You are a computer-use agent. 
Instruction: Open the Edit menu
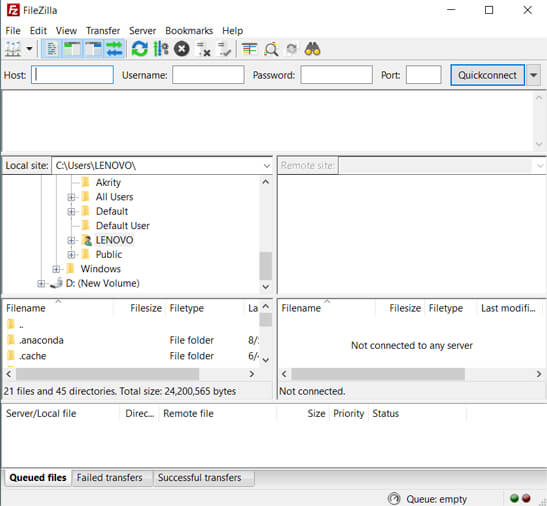38,31
